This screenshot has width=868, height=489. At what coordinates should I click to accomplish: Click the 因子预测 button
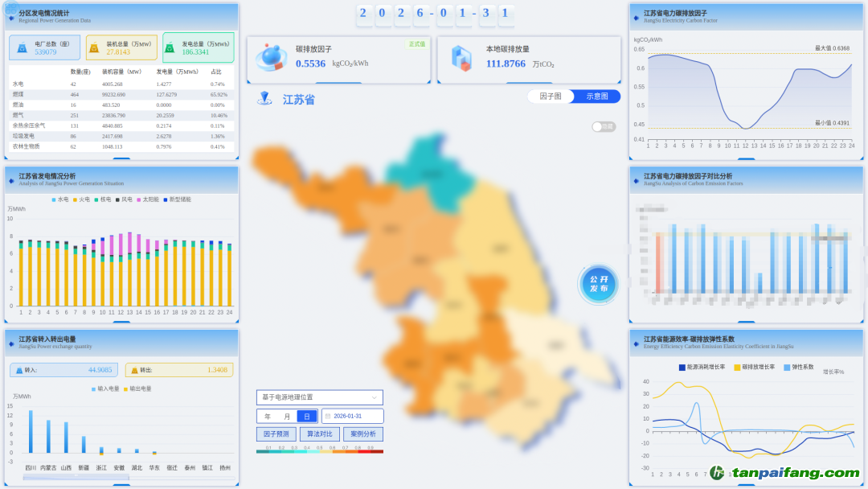tap(276, 434)
